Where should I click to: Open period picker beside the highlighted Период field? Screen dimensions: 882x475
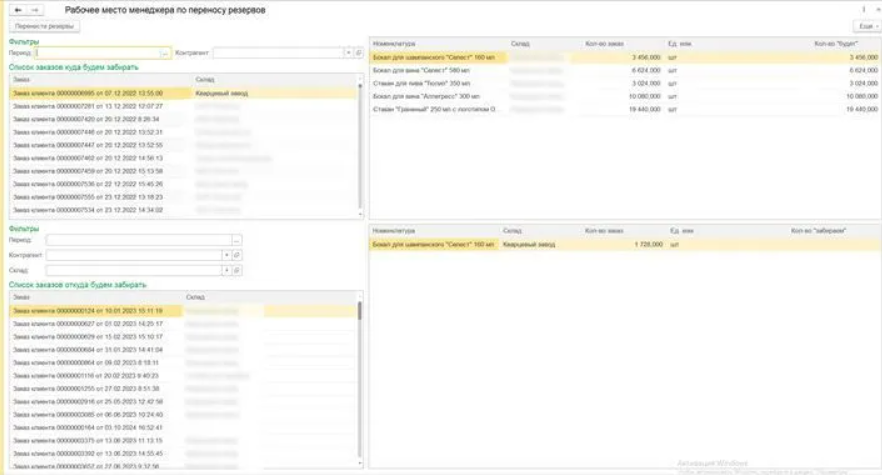[x=165, y=53]
